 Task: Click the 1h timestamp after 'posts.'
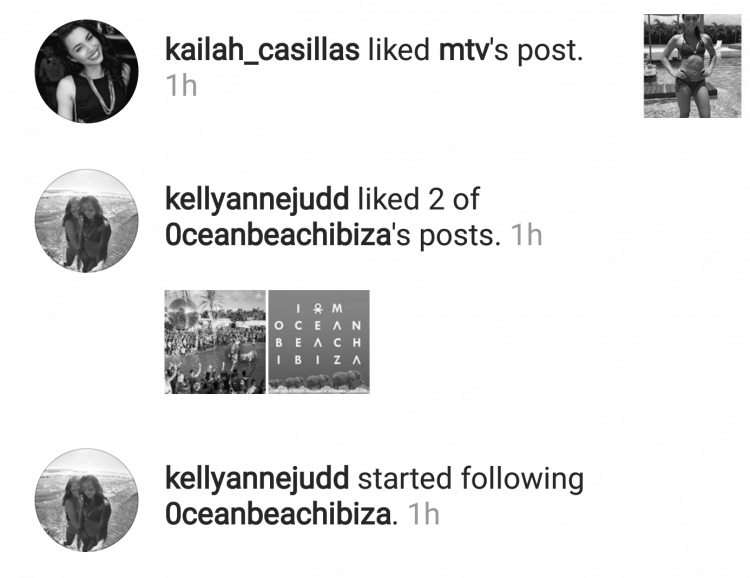pos(526,235)
